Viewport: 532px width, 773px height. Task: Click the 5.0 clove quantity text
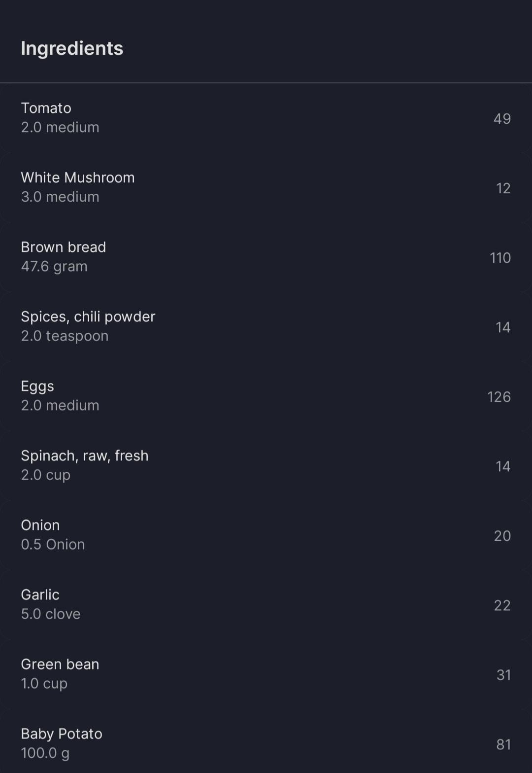pos(51,614)
